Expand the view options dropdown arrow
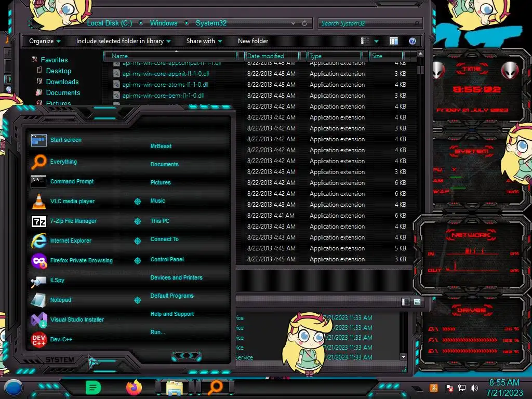 tap(376, 41)
